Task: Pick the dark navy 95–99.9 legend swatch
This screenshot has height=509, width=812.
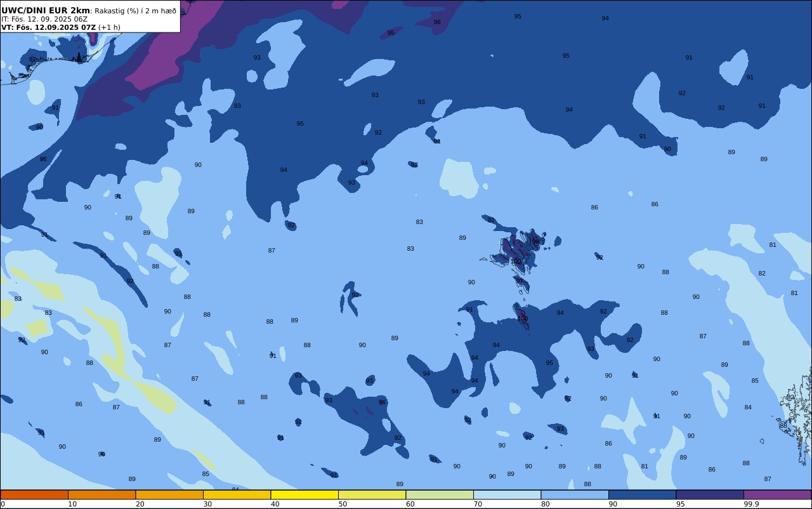Action: [x=710, y=494]
